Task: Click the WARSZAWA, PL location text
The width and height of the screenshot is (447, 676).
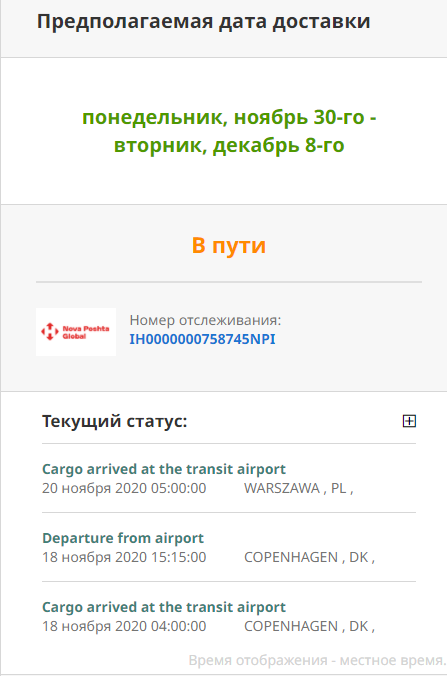Action: [x=299, y=488]
